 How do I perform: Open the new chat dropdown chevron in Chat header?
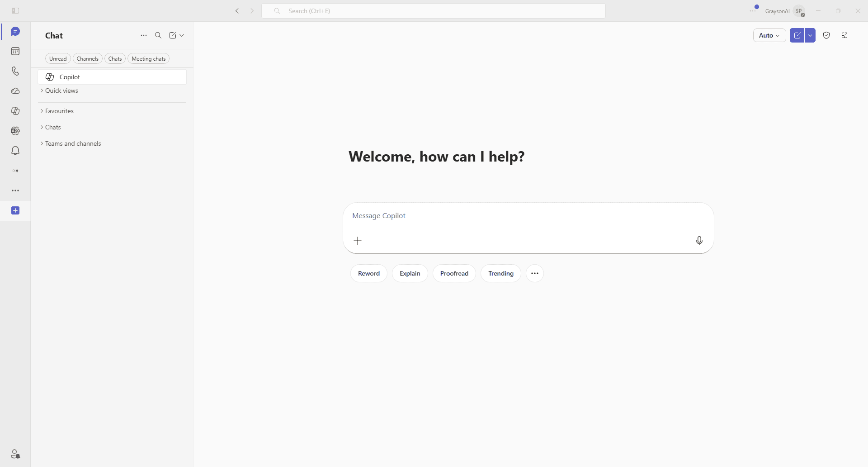182,35
